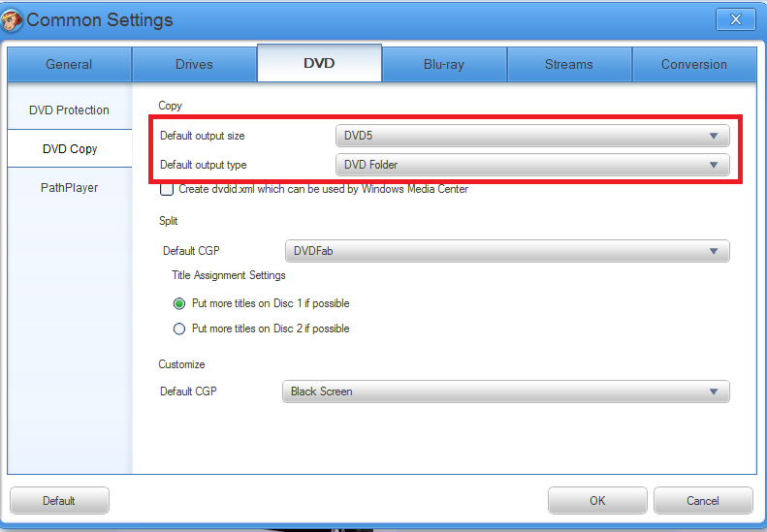Select the DVD tab
The width and height of the screenshot is (767, 532).
coord(319,63)
